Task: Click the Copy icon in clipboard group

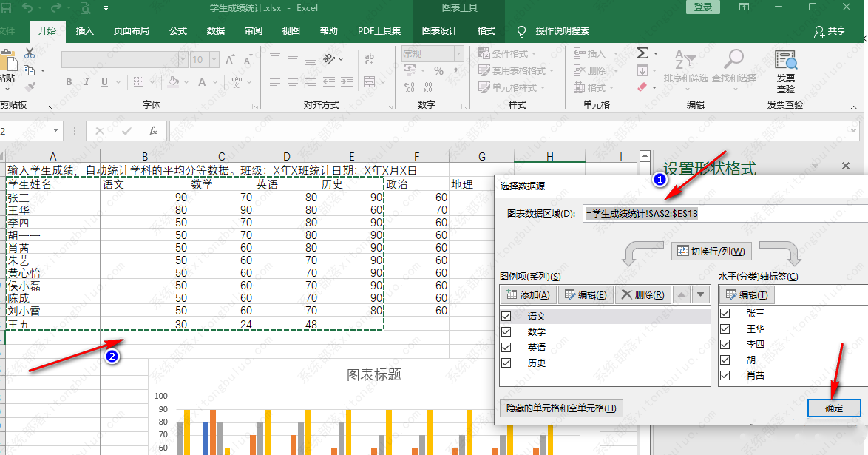Action: pos(30,70)
